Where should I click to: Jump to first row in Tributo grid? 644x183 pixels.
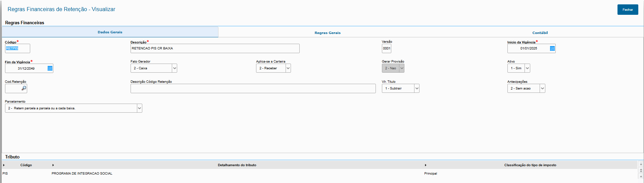point(641,164)
